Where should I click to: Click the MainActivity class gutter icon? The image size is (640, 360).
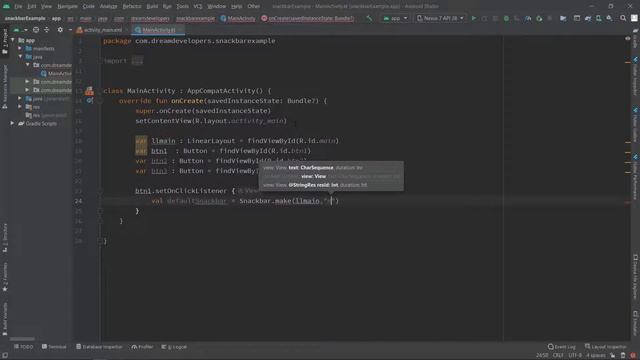point(89,91)
